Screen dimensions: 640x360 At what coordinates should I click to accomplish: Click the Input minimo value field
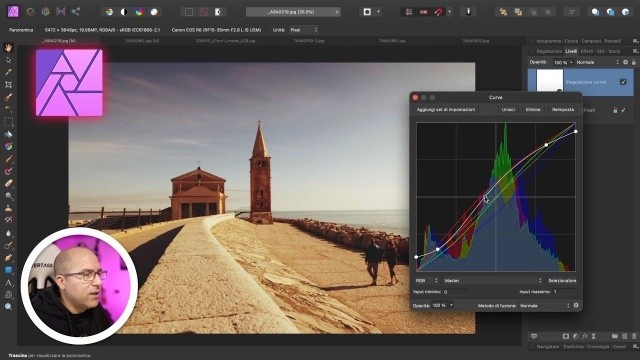(x=454, y=292)
